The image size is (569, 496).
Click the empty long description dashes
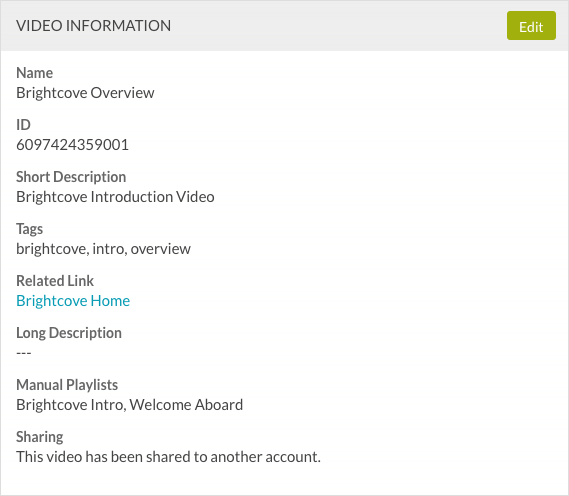point(24,353)
